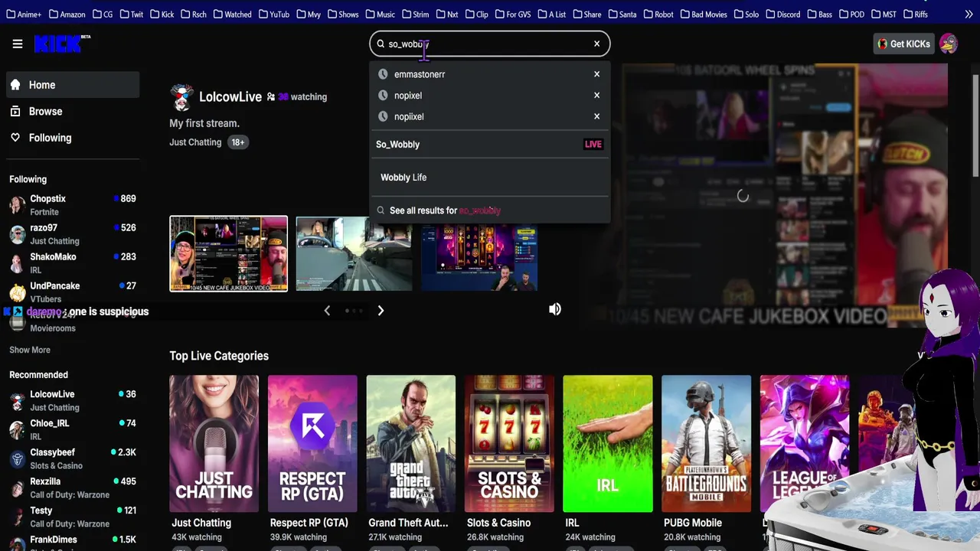Open the user profile avatar menu

tap(949, 44)
